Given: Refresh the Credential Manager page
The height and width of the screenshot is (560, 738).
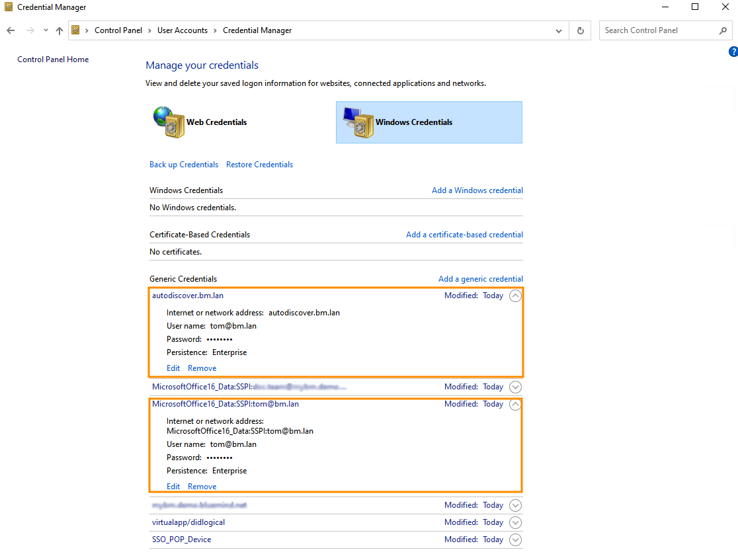Looking at the screenshot, I should pyautogui.click(x=581, y=30).
